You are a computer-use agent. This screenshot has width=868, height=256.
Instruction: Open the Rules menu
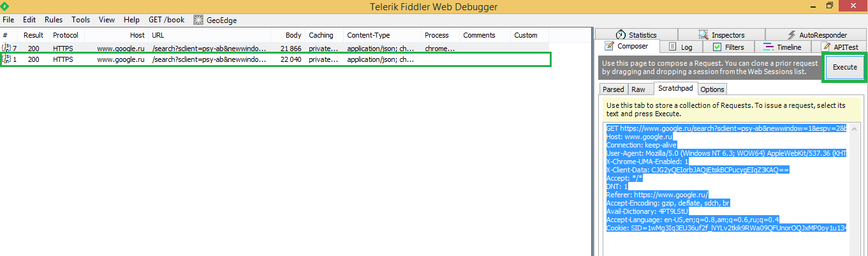54,20
